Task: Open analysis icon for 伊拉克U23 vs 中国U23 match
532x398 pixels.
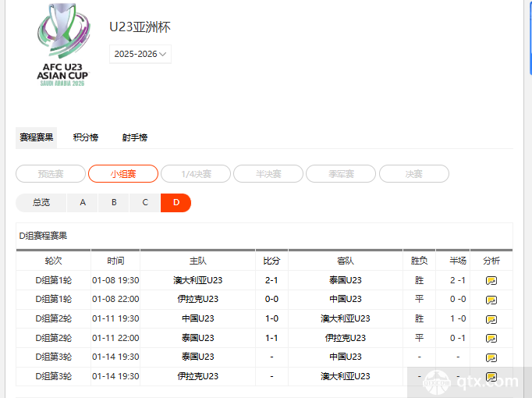Action: click(491, 300)
